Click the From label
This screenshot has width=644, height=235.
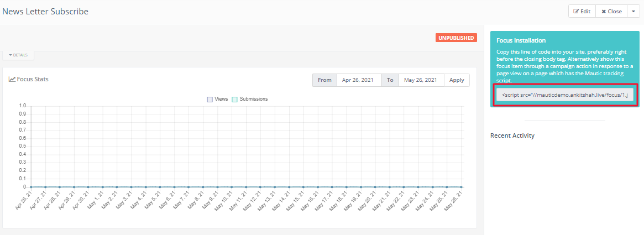(x=324, y=80)
